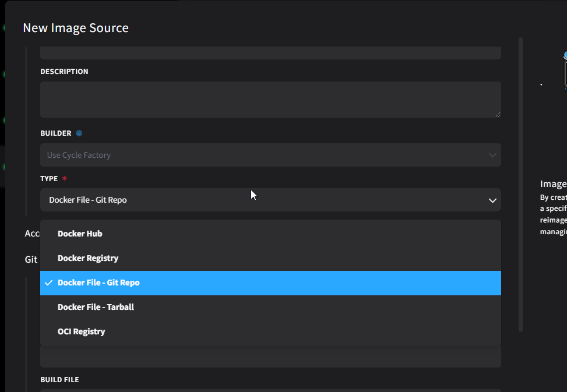Click inside the DESCRIPTION text area
Viewport: 567px width, 392px height.
tap(270, 100)
